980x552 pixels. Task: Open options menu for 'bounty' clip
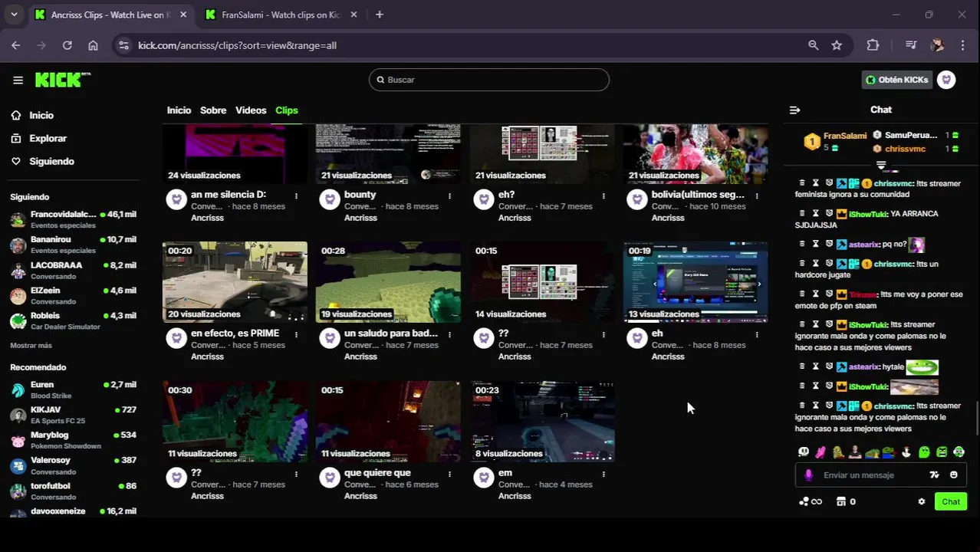[449, 196]
